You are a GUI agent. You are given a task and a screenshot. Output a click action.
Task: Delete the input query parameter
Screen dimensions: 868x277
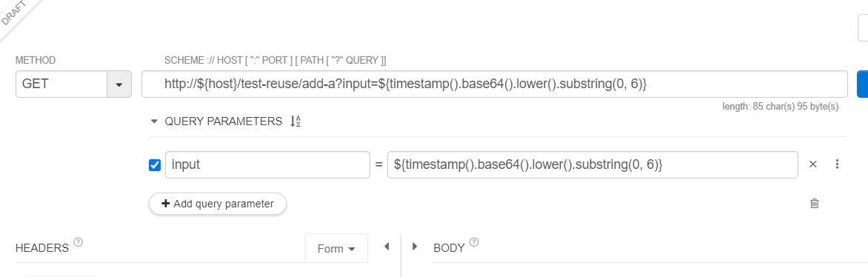(x=812, y=164)
